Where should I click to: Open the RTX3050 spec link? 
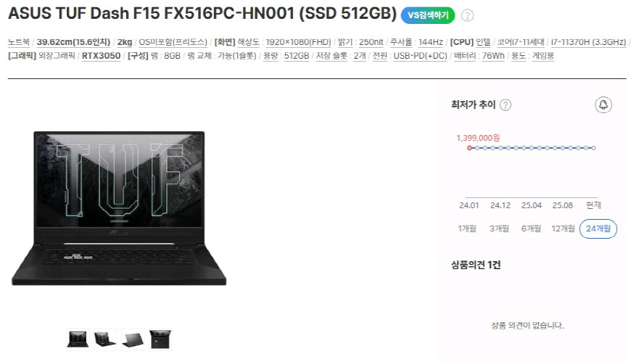(x=101, y=56)
